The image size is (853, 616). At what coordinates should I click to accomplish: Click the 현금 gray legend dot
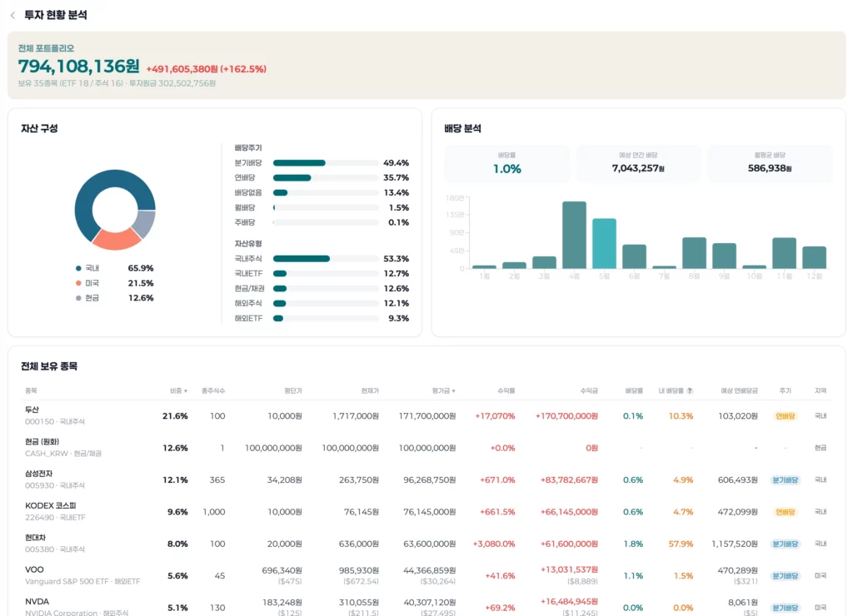78,298
